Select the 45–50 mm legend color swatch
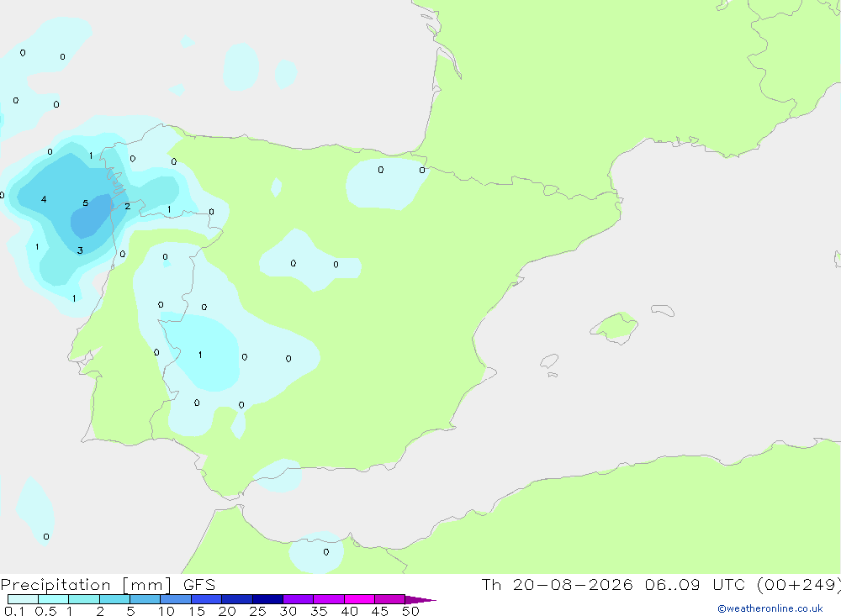Screen dimensions: 841x616 390,599
